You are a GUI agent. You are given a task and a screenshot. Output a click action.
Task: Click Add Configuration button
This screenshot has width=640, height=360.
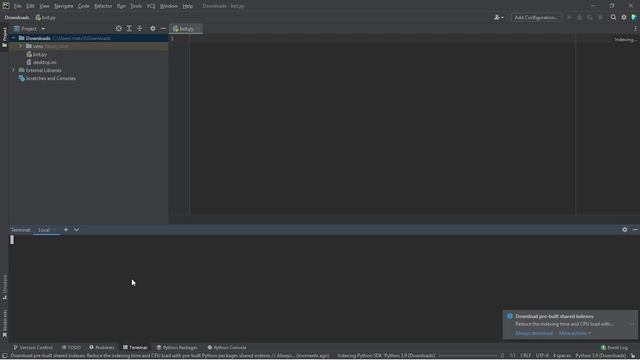click(536, 18)
